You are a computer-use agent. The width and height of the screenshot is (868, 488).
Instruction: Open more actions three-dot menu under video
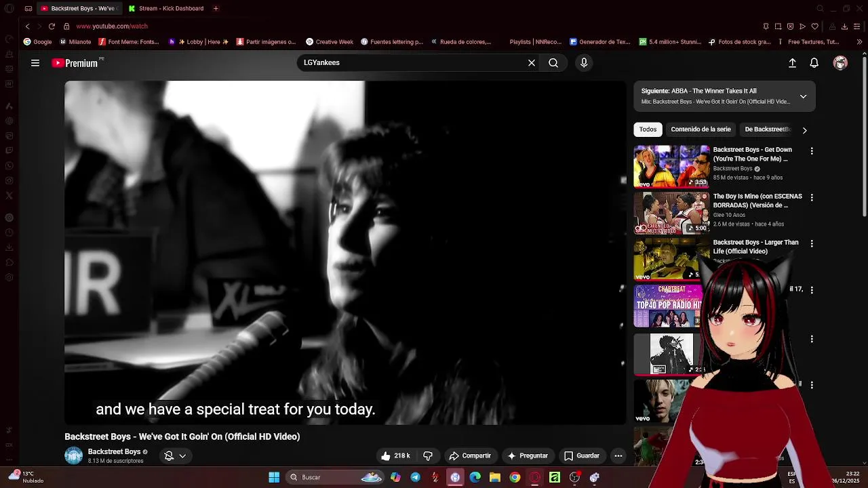[x=618, y=455]
